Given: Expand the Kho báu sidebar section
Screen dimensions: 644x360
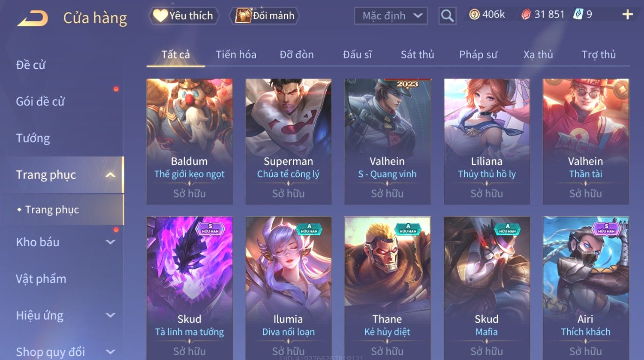Looking at the screenshot, I should click(110, 242).
